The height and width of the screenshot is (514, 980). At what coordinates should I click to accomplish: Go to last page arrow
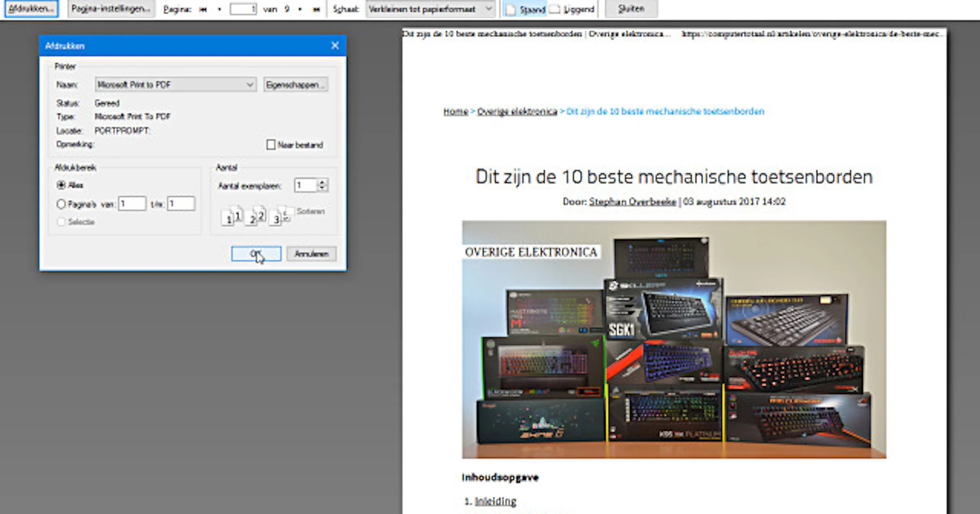click(x=316, y=9)
